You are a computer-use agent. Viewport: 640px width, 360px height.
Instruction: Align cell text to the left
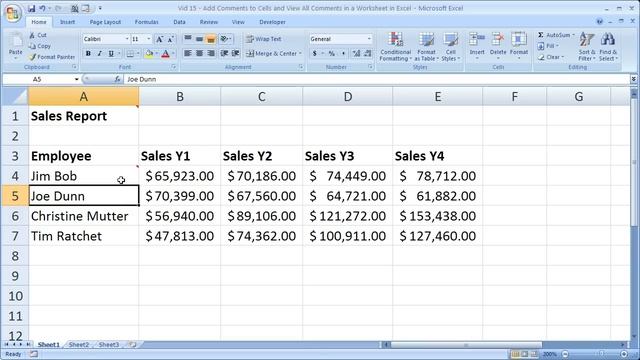188,53
